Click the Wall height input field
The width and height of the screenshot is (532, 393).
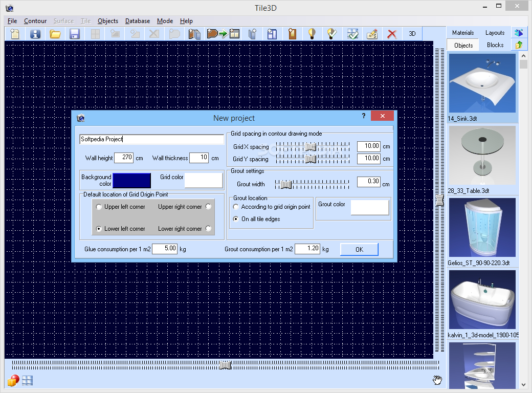(x=124, y=158)
